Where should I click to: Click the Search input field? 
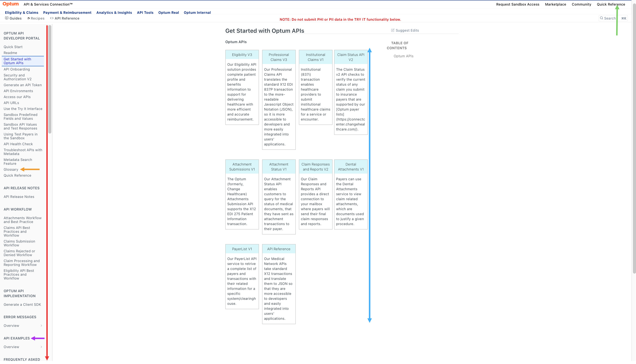[613, 18]
